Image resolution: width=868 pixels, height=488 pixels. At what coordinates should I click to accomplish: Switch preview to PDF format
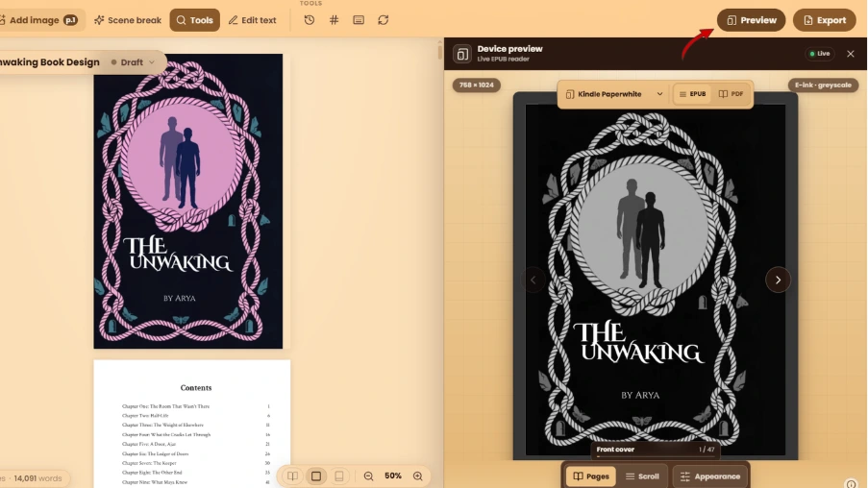[x=731, y=94]
